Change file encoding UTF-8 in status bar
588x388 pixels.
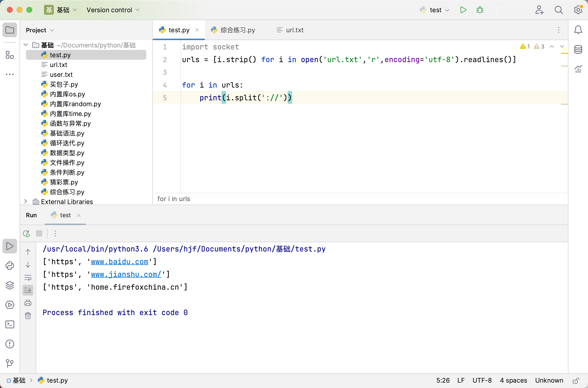(482, 380)
